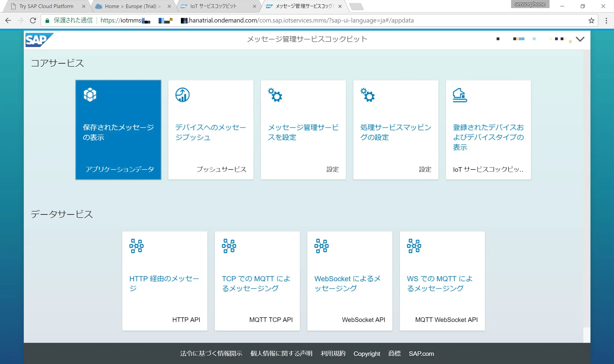Open メッセージ管理サービスを設定 tile title
This screenshot has height=364, width=614.
click(303, 132)
